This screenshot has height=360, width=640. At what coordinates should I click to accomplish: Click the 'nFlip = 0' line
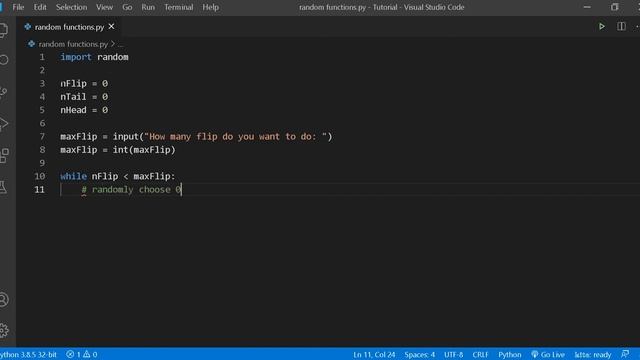click(x=84, y=84)
